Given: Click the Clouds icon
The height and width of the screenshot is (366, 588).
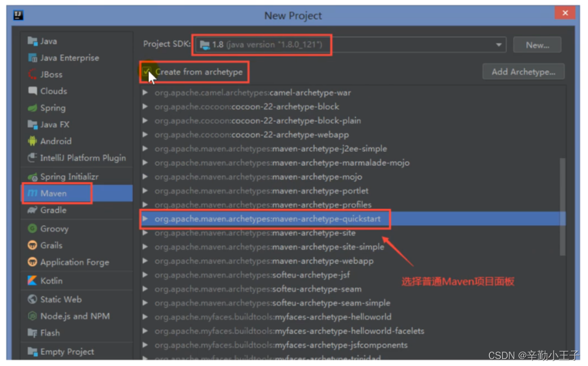Looking at the screenshot, I should (32, 91).
